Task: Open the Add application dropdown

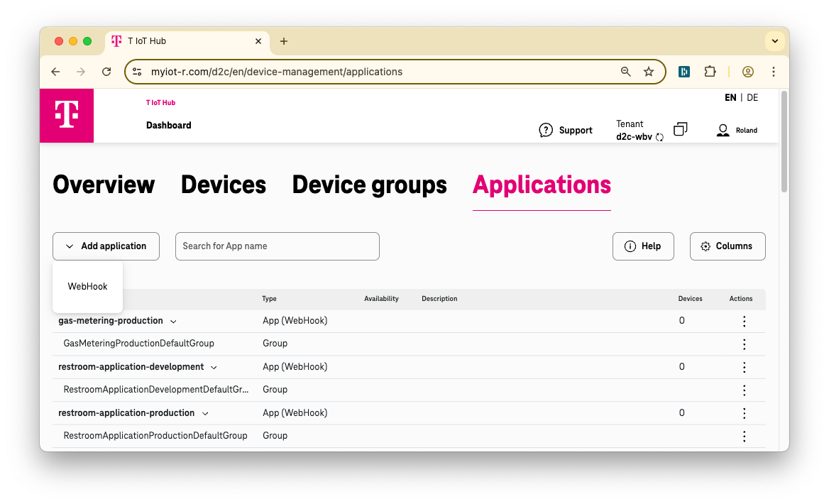Action: pos(106,246)
